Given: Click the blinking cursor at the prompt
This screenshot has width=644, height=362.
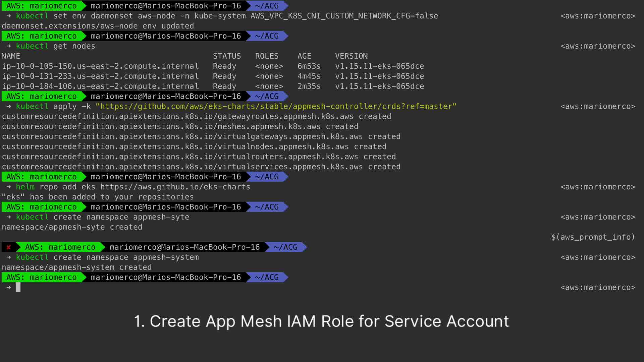Looking at the screenshot, I should point(18,287).
